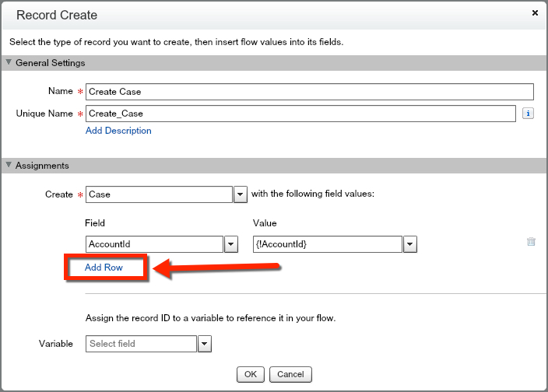
Task: Open the Field dropdown next to AccountId
Action: [231, 244]
